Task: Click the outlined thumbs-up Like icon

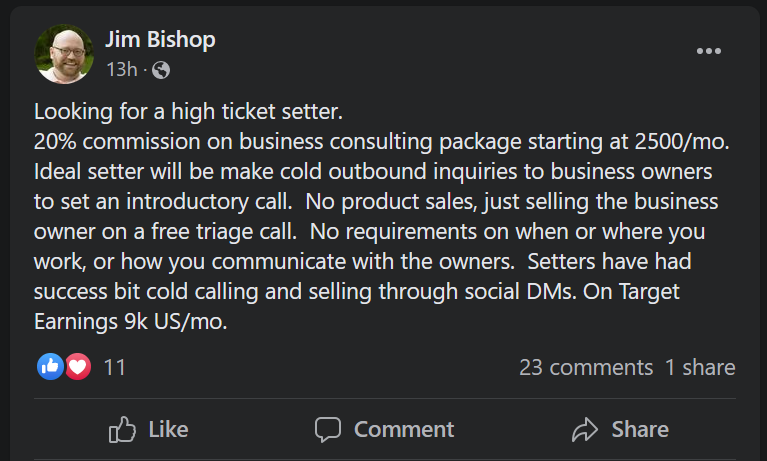Action: click(x=122, y=429)
